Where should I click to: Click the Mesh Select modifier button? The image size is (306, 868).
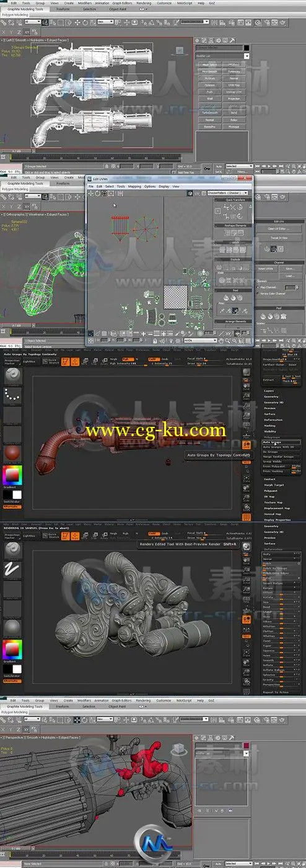click(x=209, y=65)
